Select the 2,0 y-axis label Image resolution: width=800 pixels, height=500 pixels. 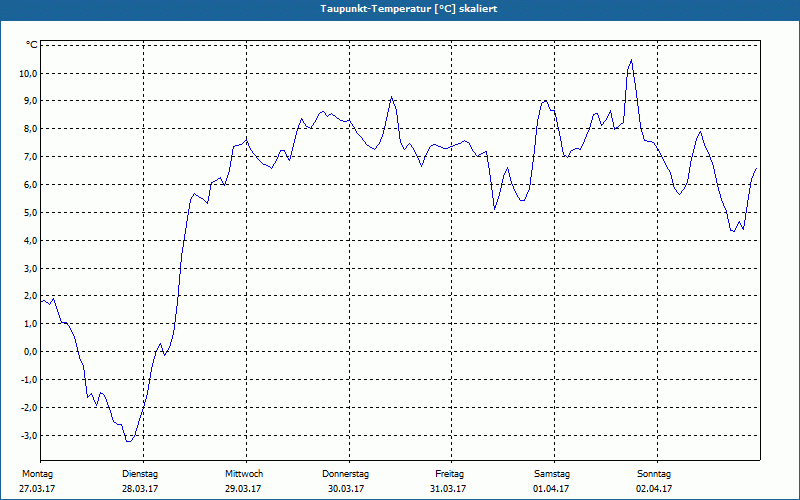[30, 296]
